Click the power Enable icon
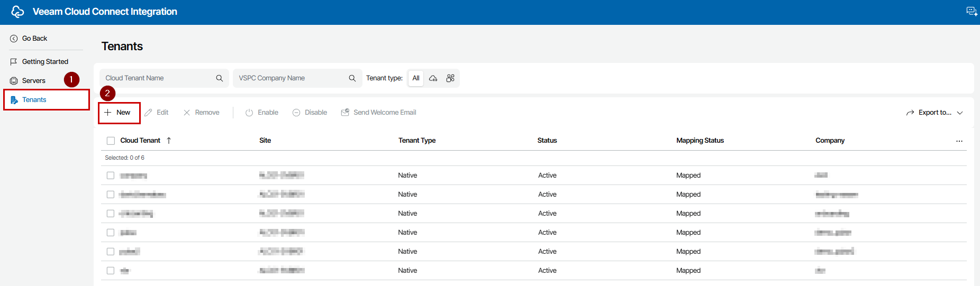The height and width of the screenshot is (286, 980). click(x=249, y=113)
